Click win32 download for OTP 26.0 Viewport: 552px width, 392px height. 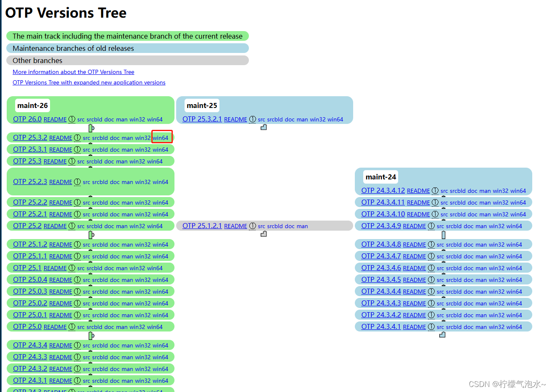[x=137, y=119]
